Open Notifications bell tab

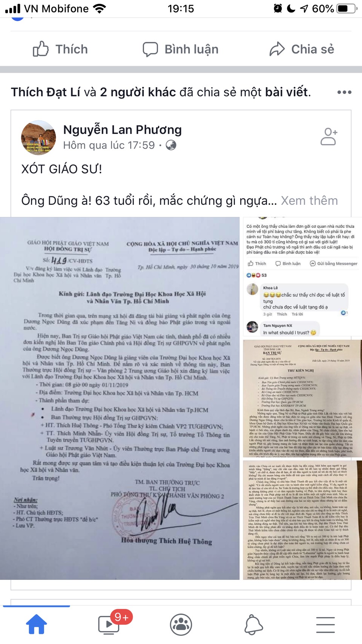[253, 624]
